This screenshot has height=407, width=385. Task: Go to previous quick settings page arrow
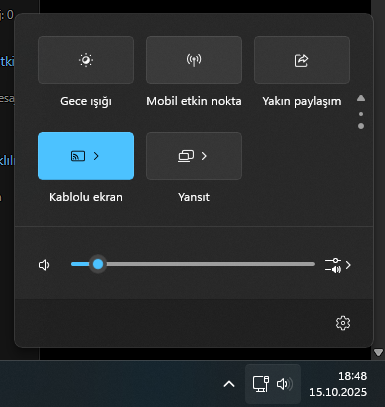pyautogui.click(x=361, y=98)
